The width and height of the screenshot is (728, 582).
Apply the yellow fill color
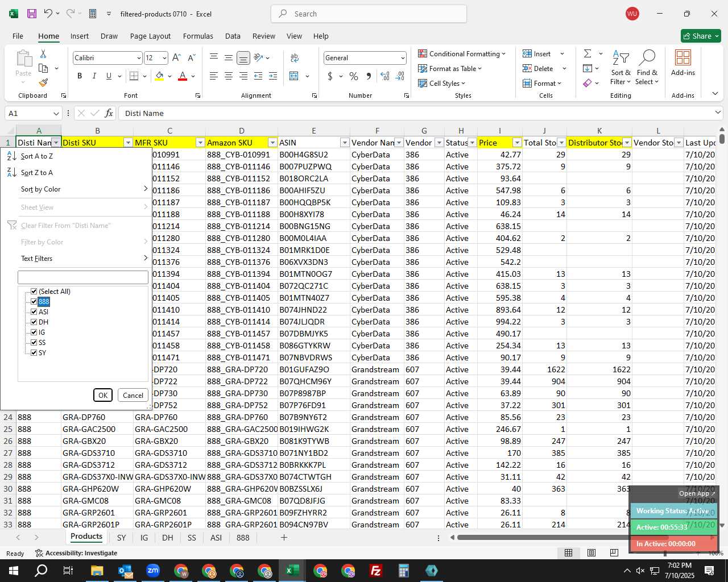click(x=160, y=76)
